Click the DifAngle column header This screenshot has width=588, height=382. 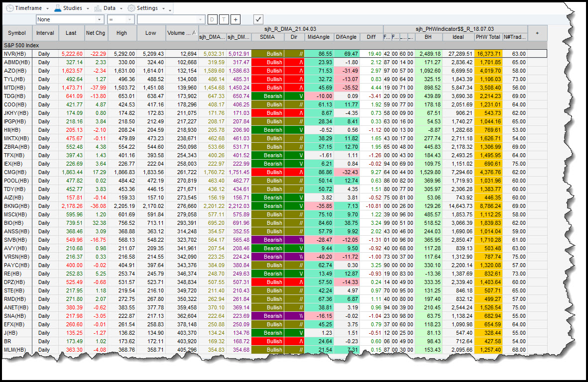tap(346, 37)
